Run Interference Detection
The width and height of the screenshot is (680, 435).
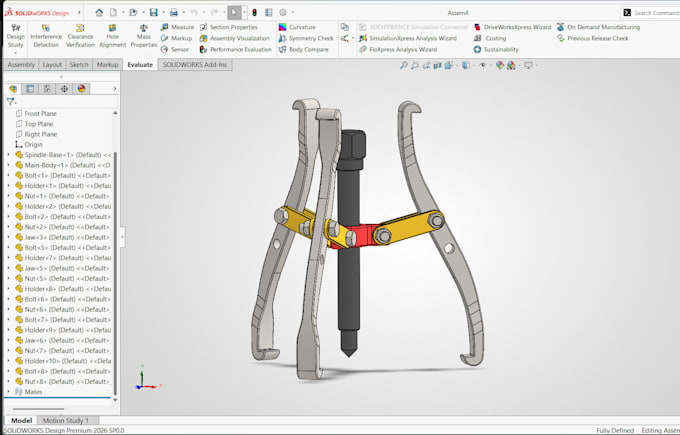(46, 36)
